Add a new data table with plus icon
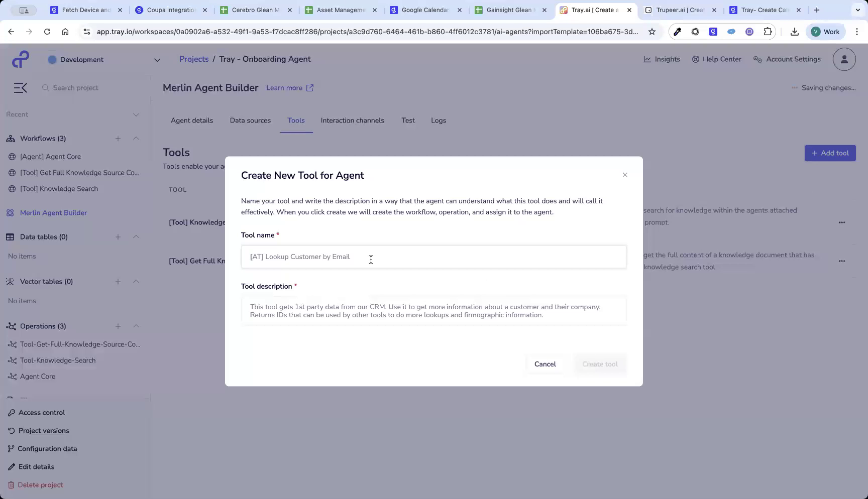868x499 pixels. click(x=118, y=236)
